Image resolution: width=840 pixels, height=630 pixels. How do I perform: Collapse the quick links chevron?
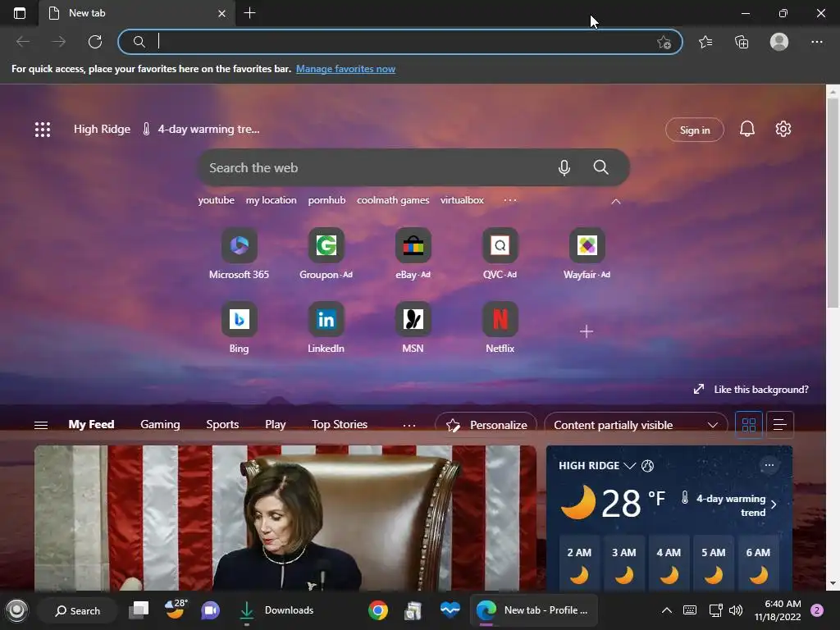point(616,202)
